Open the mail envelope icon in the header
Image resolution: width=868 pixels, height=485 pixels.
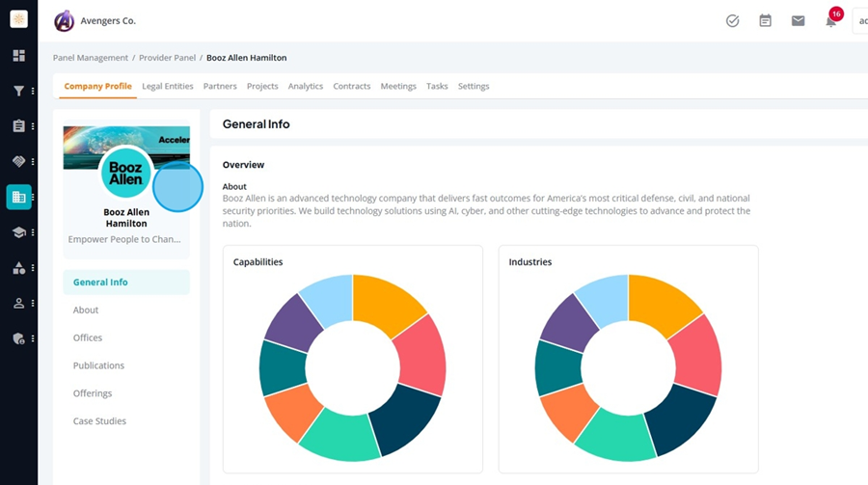tap(798, 21)
